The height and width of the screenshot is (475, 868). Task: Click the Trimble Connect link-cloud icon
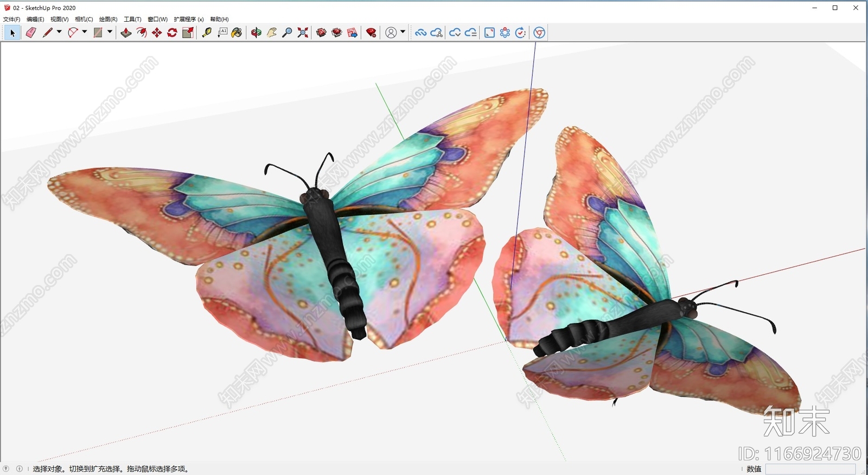click(420, 33)
